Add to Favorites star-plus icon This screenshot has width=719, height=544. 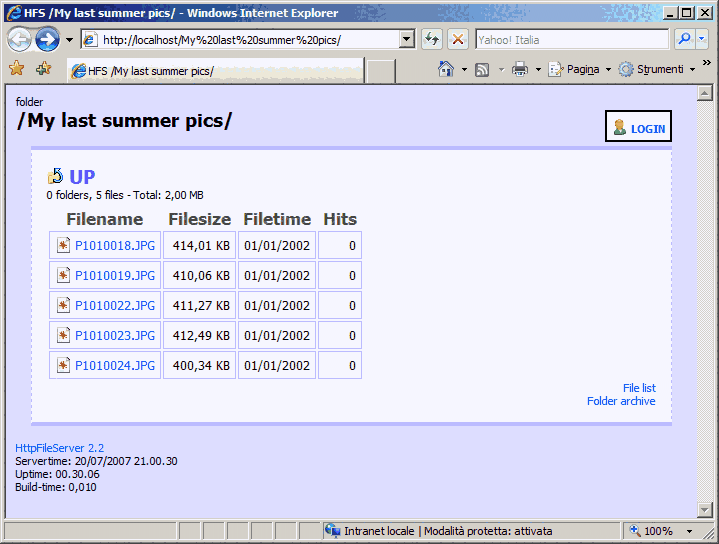tap(44, 68)
